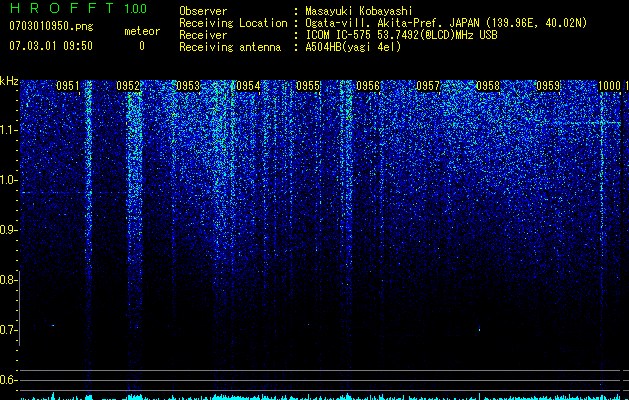
Task: Click the 1000 time marker
Action: tap(609, 86)
